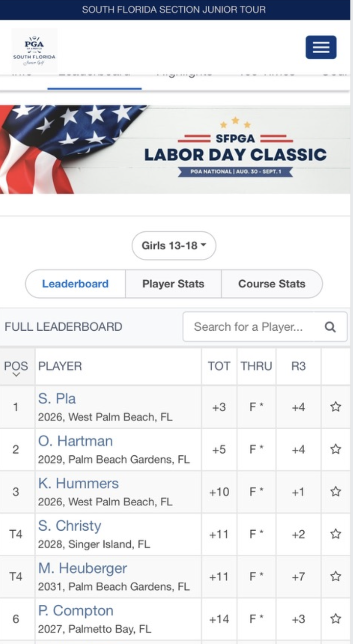Viewport: 353px width, 644px height.
Task: Favorite S. Pla with the star
Action: [335, 407]
